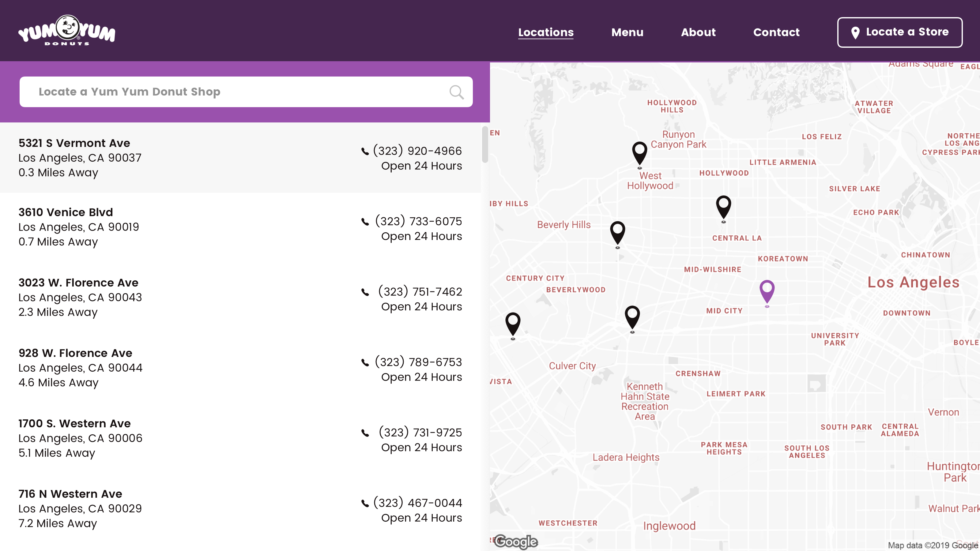
Task: Call (323) 731-9725
Action: pyautogui.click(x=420, y=432)
